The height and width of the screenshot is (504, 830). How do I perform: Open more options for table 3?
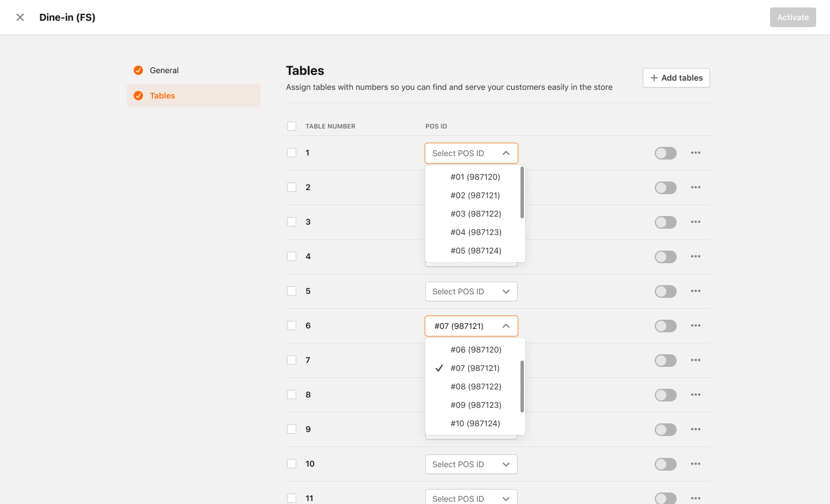pos(696,222)
